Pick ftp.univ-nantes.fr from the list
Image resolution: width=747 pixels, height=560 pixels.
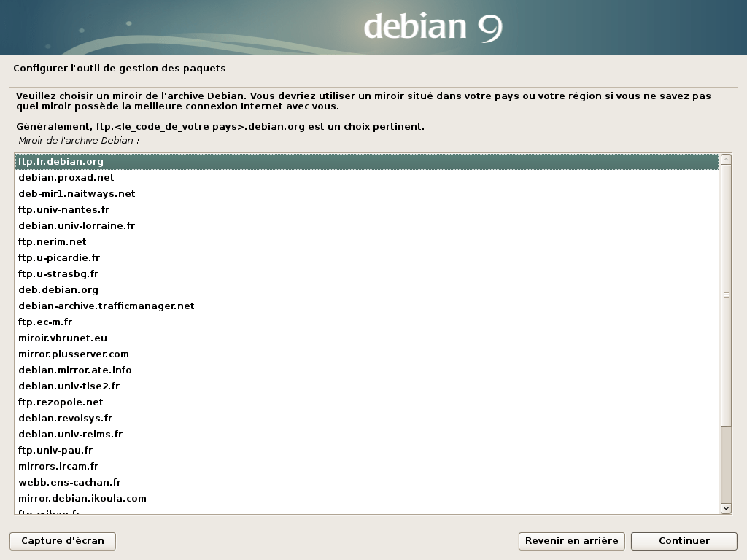pyautogui.click(x=366, y=209)
